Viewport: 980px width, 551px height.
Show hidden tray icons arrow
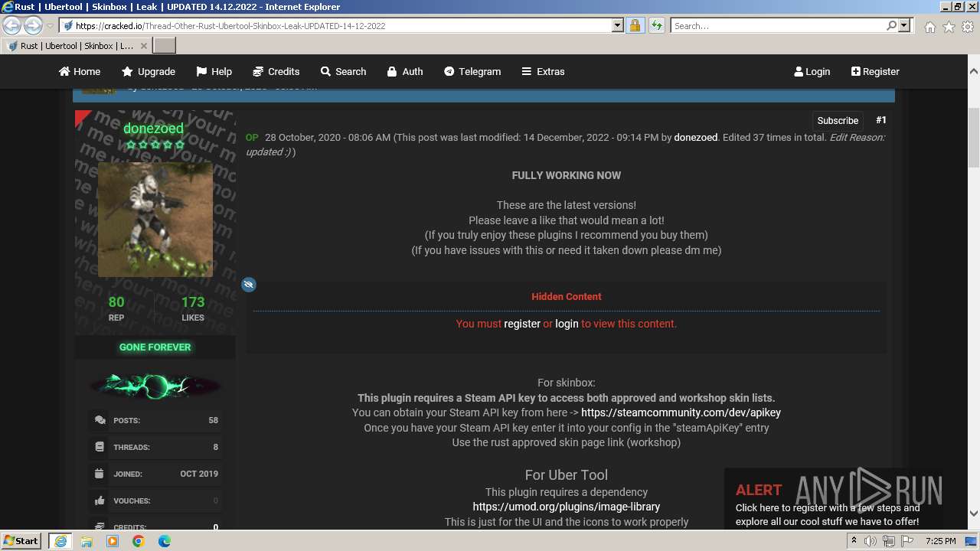pyautogui.click(x=854, y=541)
